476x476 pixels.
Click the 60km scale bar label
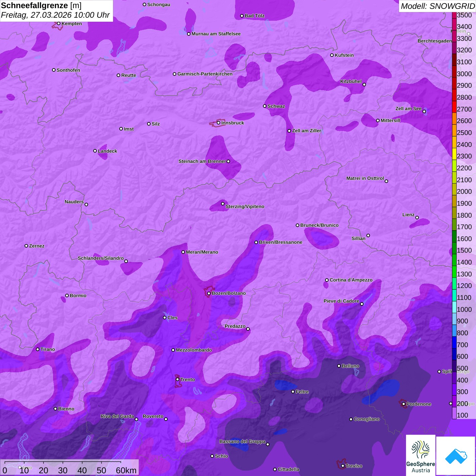pyautogui.click(x=126, y=470)
